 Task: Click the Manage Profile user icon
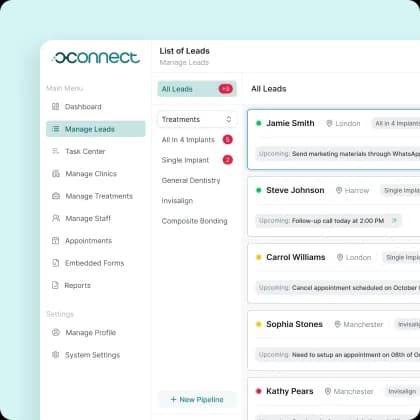point(56,332)
